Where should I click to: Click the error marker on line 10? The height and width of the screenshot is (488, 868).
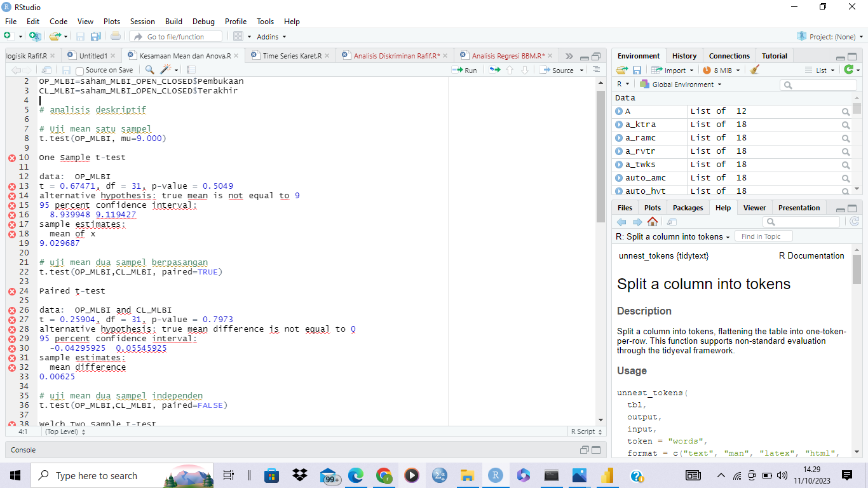click(x=11, y=158)
